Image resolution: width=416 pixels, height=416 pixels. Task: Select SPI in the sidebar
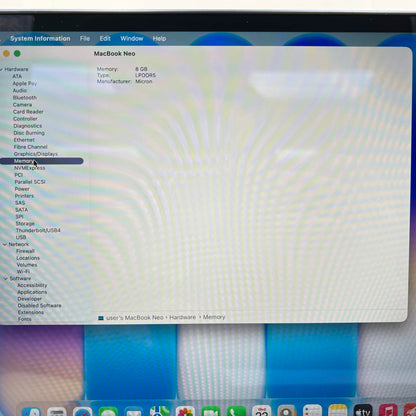pyautogui.click(x=19, y=217)
